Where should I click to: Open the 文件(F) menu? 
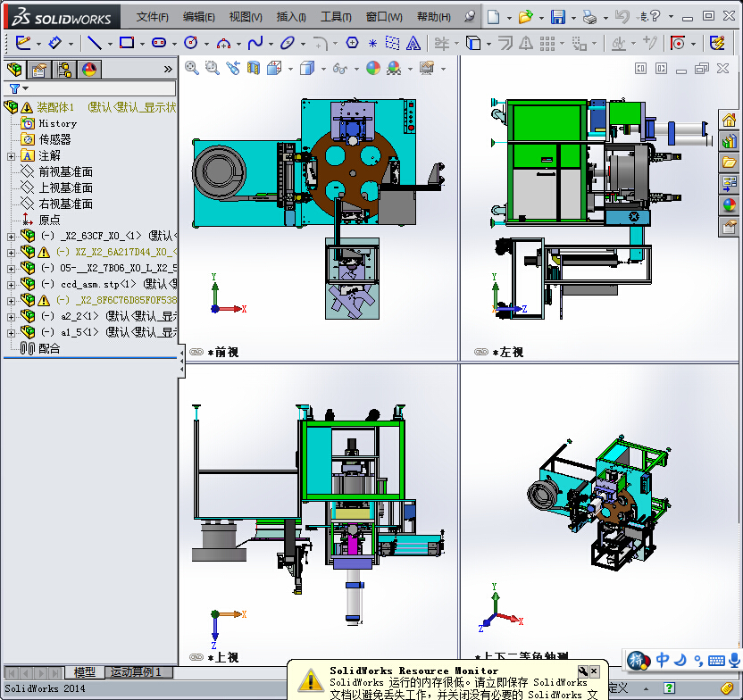coord(152,17)
